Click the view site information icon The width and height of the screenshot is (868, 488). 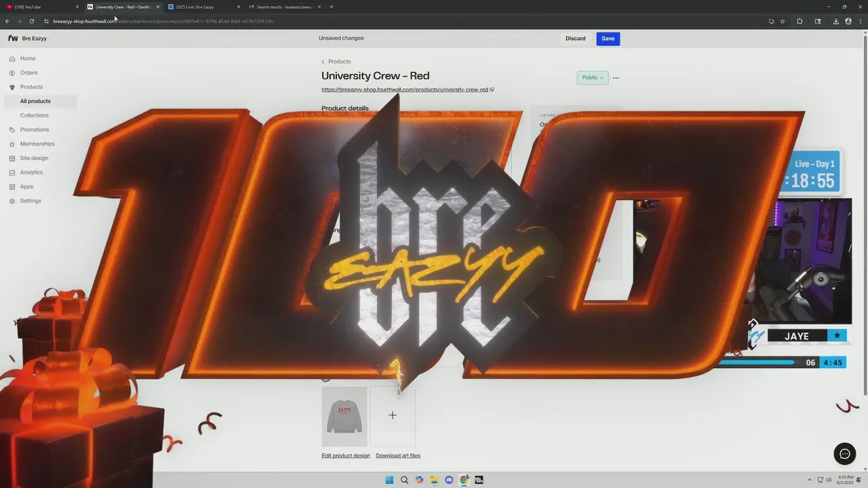point(46,21)
